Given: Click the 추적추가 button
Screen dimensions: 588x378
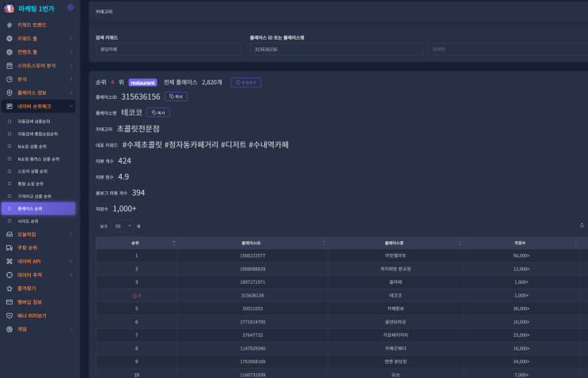Looking at the screenshot, I should coord(246,82).
